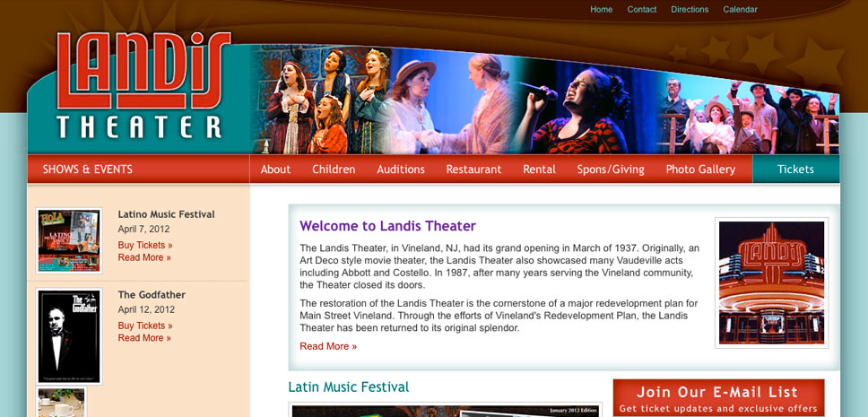
Task: Click the Landis marquee photo
Action: point(772,283)
